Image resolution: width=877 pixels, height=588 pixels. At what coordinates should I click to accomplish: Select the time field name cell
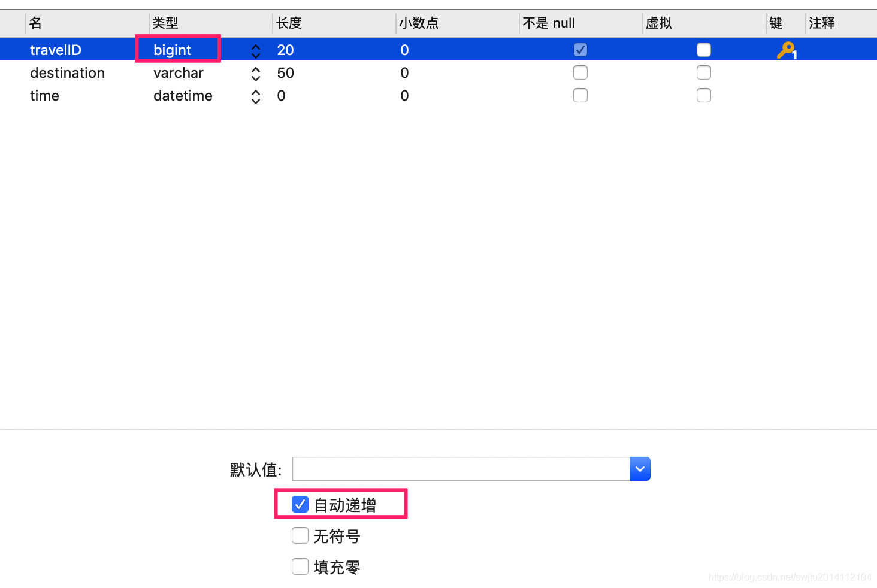[45, 95]
